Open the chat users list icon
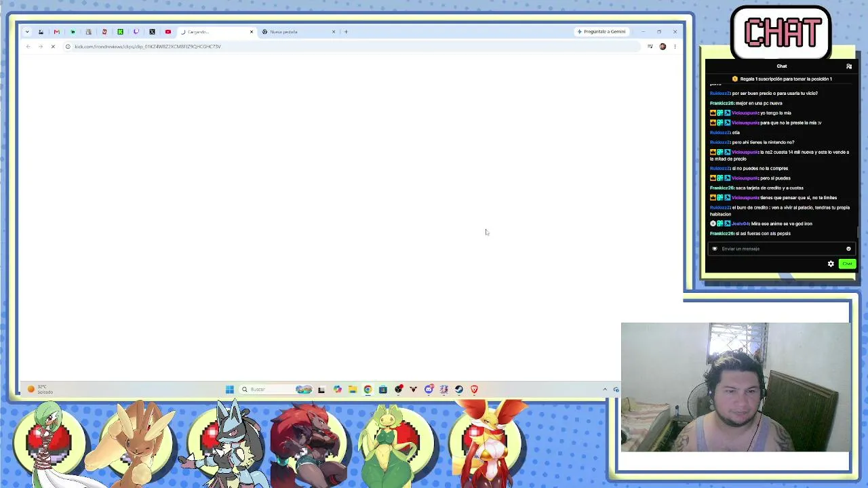 (849, 66)
